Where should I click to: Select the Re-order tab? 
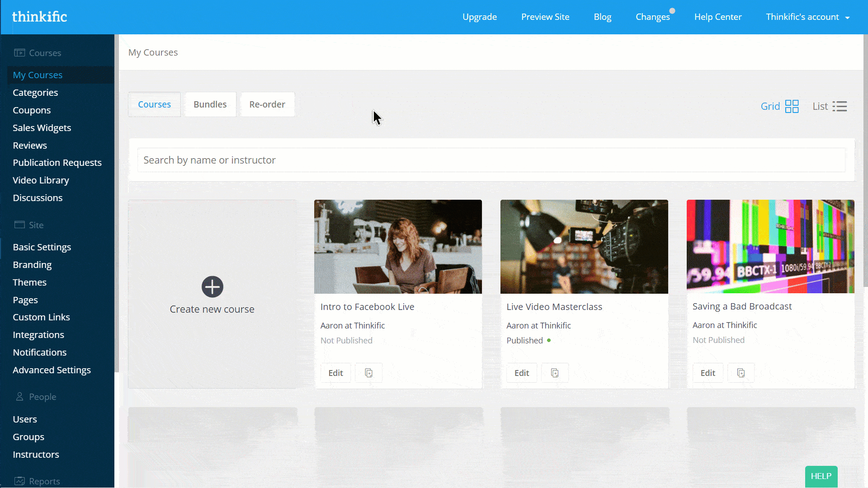point(267,104)
